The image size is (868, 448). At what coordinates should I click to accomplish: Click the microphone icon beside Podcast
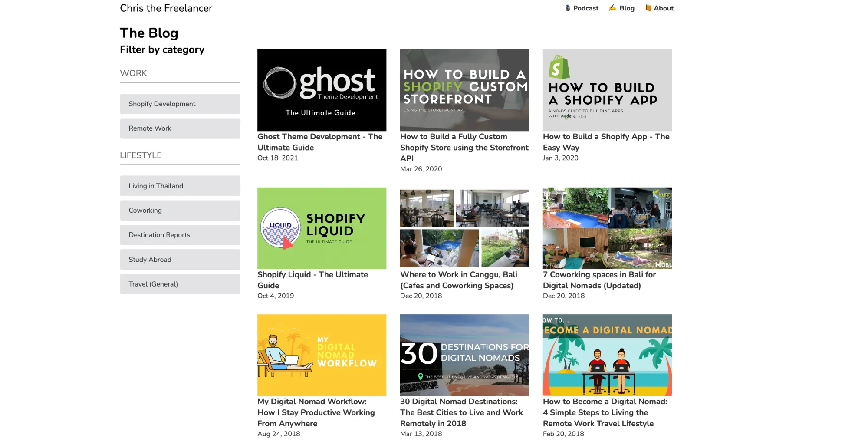pyautogui.click(x=568, y=8)
